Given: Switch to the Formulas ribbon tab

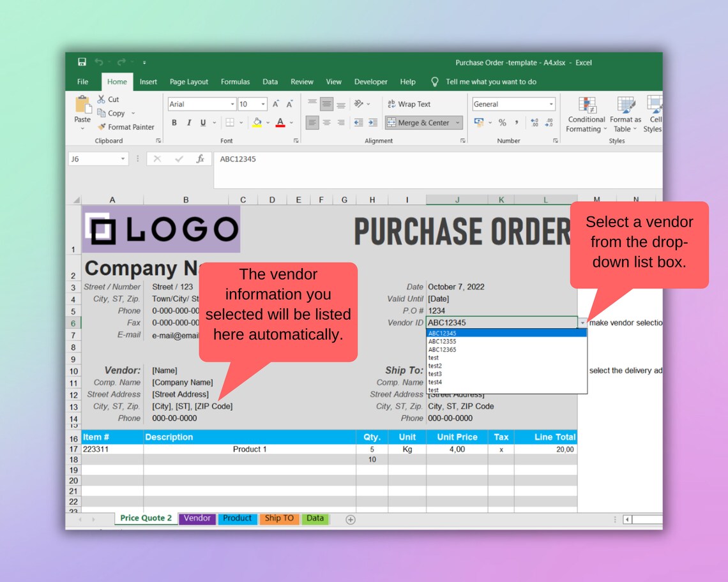Looking at the screenshot, I should pyautogui.click(x=235, y=82).
